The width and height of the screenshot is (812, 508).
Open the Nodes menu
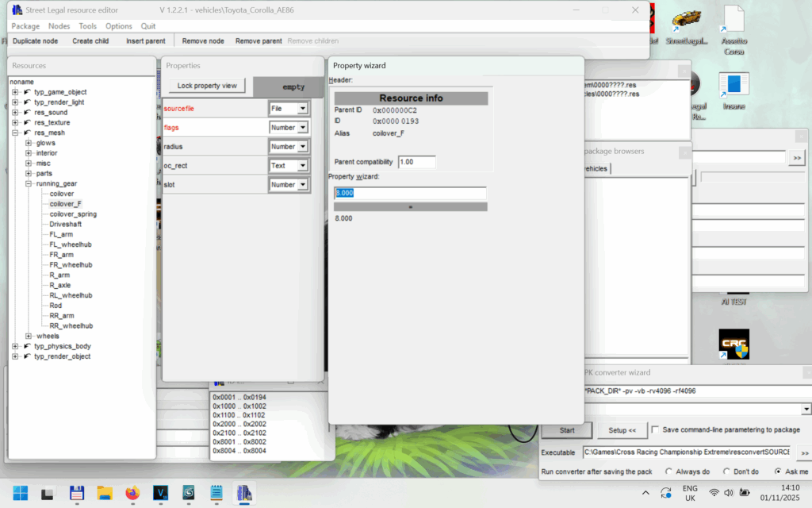click(59, 26)
